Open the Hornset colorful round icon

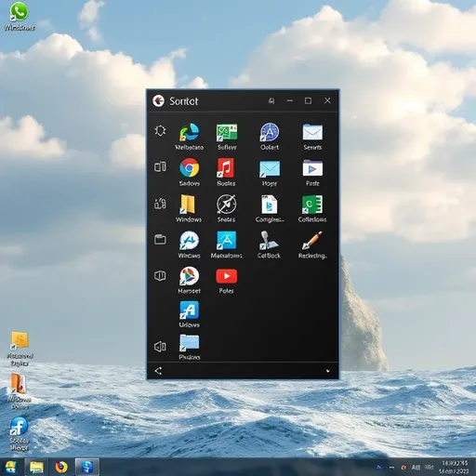(x=189, y=276)
